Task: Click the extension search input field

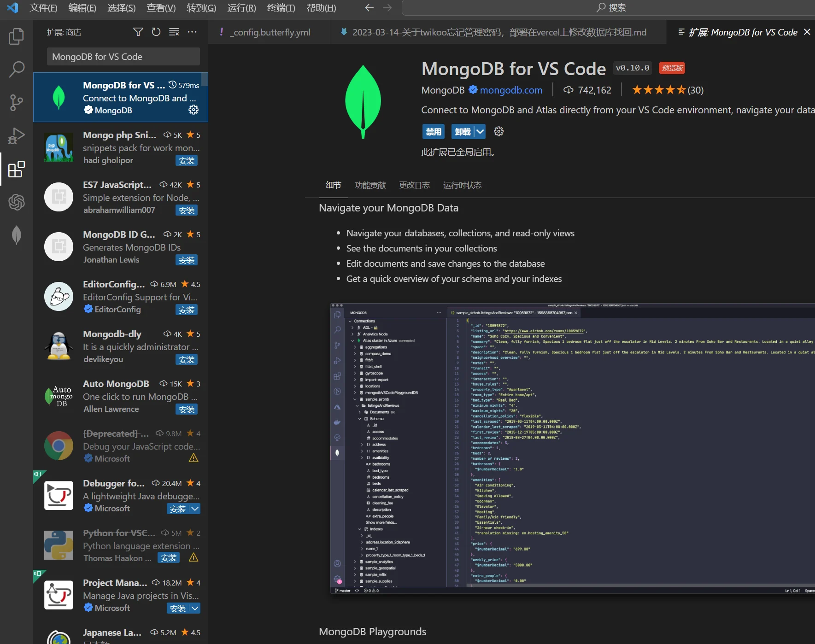Action: pyautogui.click(x=123, y=57)
